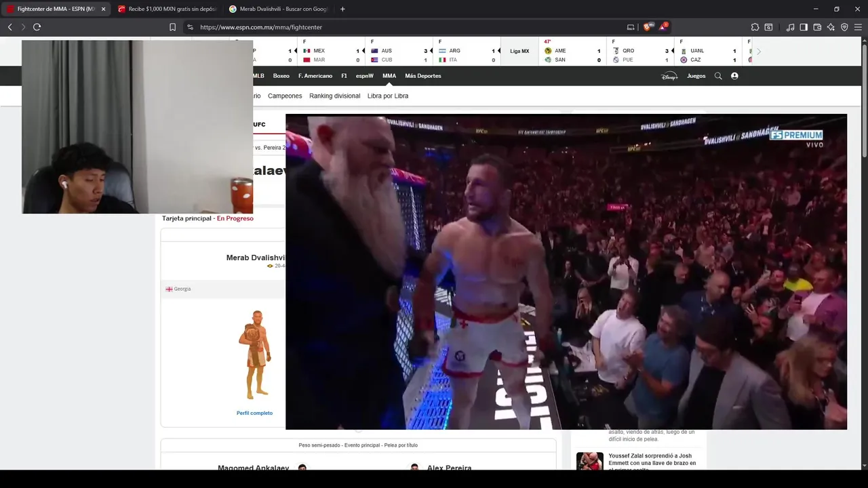Screen dimensions: 868x488
Task: Open Ranking divisional link
Action: [335, 96]
